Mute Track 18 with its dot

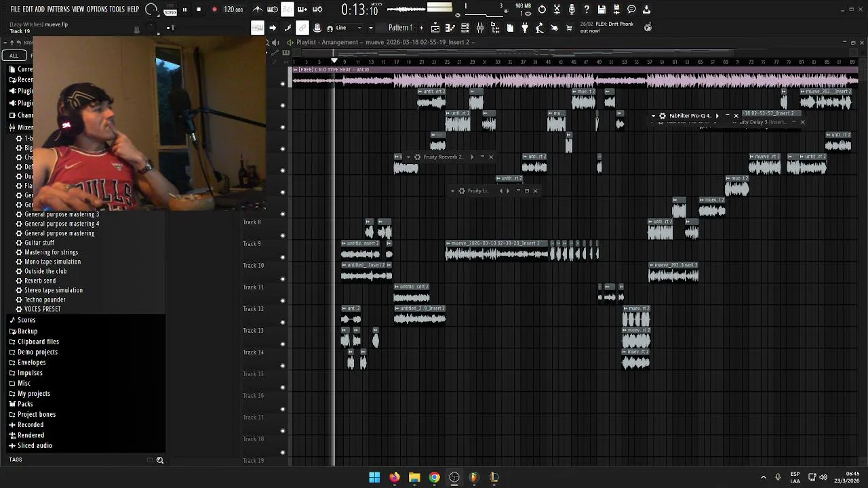coord(283,452)
